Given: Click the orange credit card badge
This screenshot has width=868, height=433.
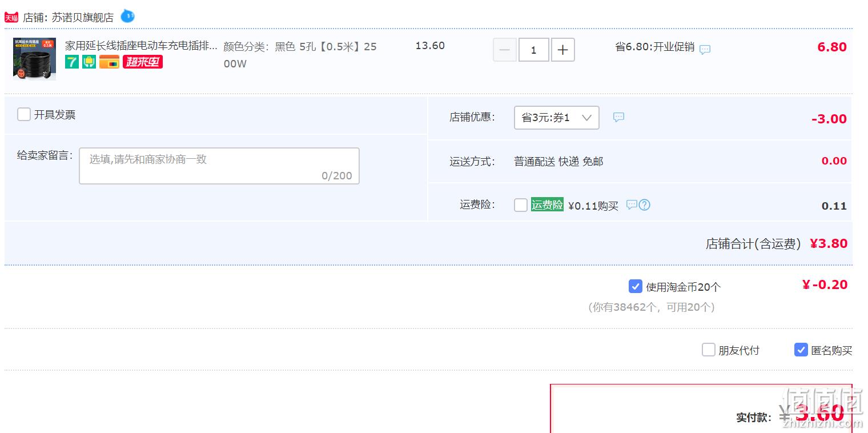Looking at the screenshot, I should [x=109, y=62].
